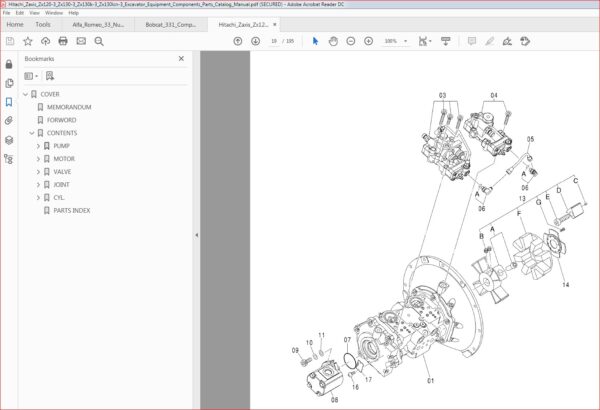The width and height of the screenshot is (600, 410).
Task: Expand the JOINT bookmark
Action: (38, 185)
